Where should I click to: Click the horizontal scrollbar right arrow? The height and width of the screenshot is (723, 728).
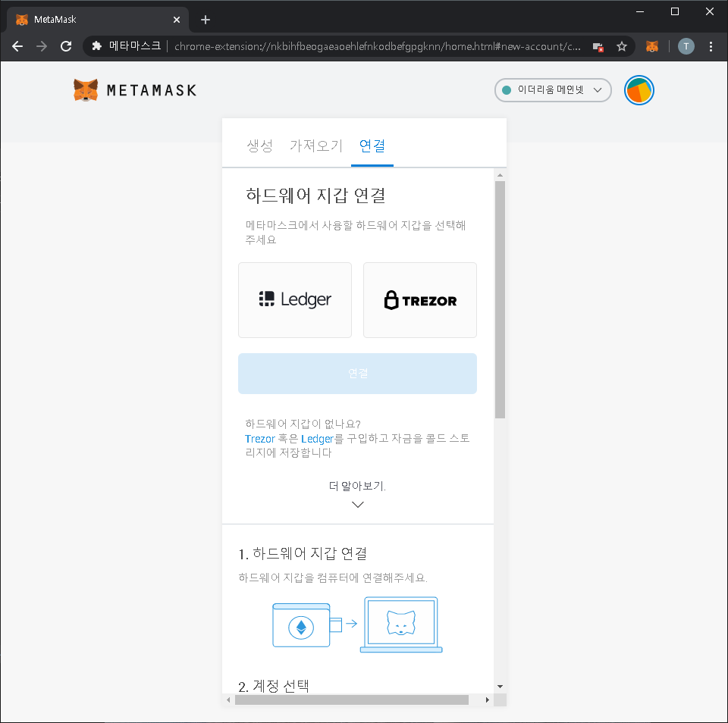point(487,700)
